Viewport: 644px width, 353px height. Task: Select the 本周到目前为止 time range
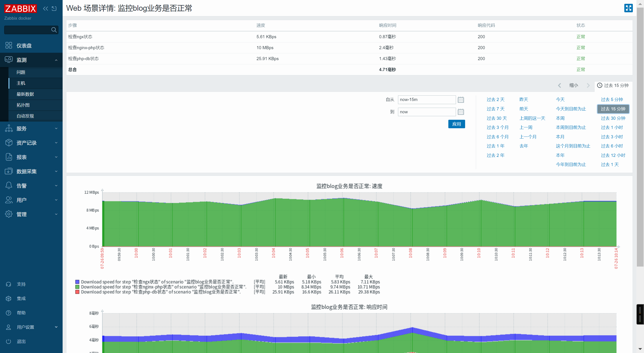571,127
